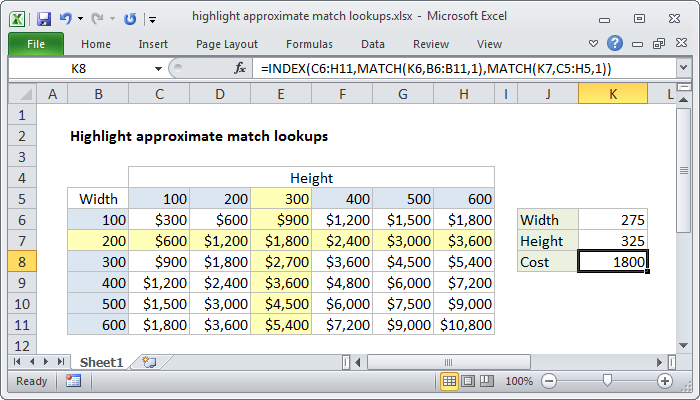This screenshot has height=400, width=700.
Task: Click the Select All corner button
Action: (22, 94)
